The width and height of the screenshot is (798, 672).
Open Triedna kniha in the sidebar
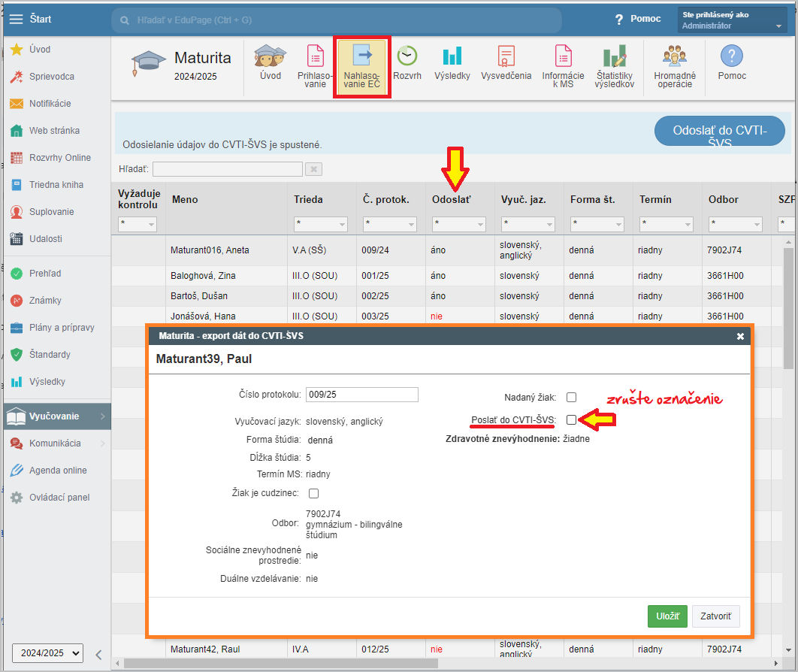pyautogui.click(x=56, y=185)
